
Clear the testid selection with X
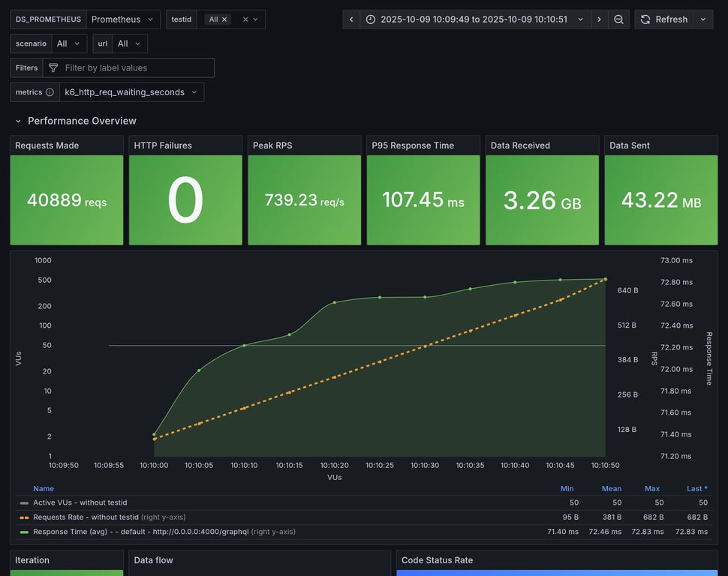tap(245, 19)
